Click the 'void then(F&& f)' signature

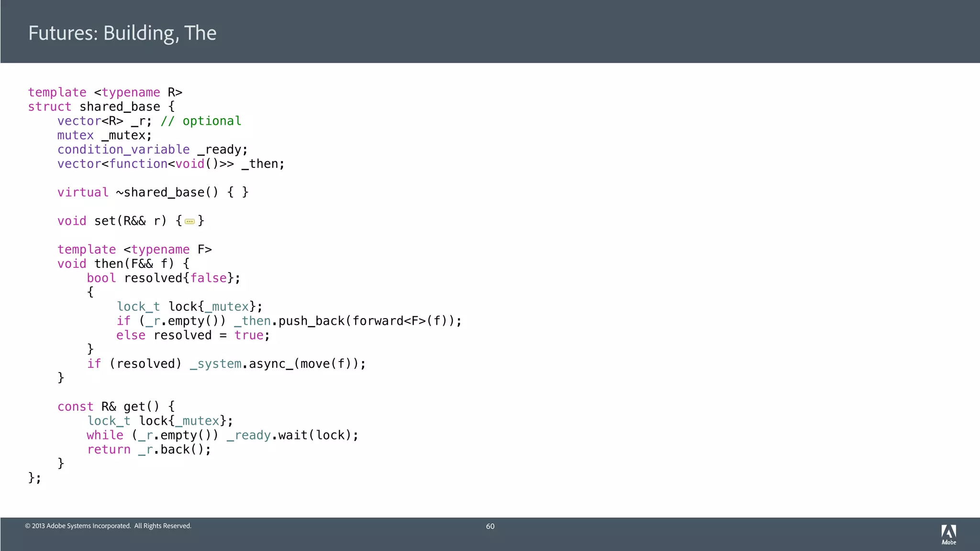click(x=123, y=264)
